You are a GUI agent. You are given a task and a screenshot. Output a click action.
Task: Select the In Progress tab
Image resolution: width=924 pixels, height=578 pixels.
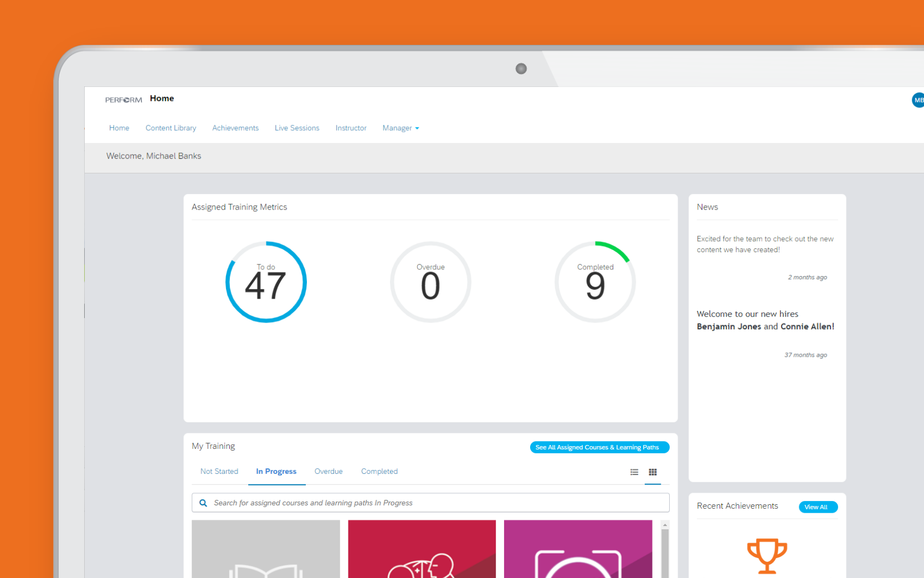click(x=276, y=472)
